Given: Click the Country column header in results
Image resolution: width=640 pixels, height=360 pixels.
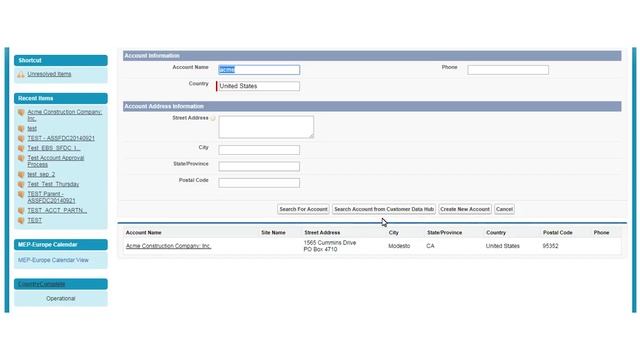Looking at the screenshot, I should 496,233.
